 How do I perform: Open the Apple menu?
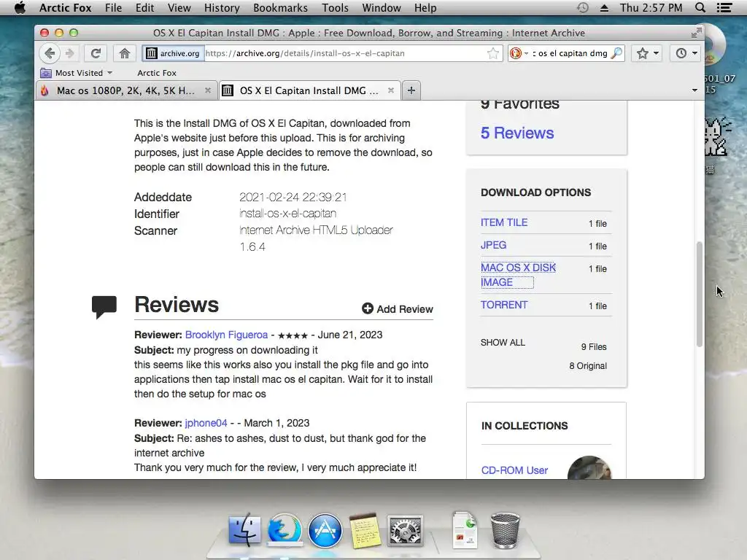click(x=20, y=7)
